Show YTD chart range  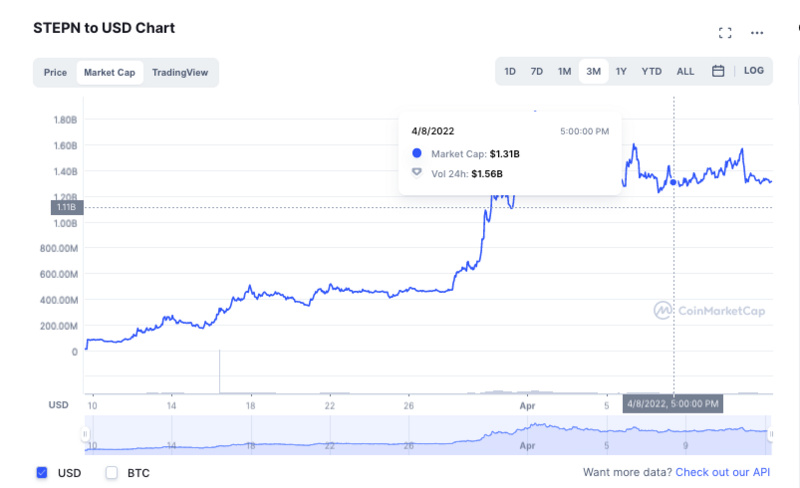click(x=651, y=71)
